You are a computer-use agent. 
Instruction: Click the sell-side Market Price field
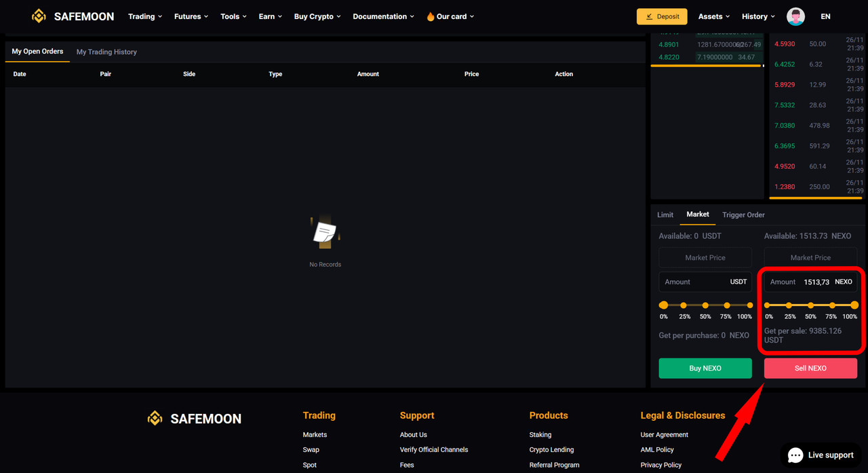pyautogui.click(x=810, y=257)
